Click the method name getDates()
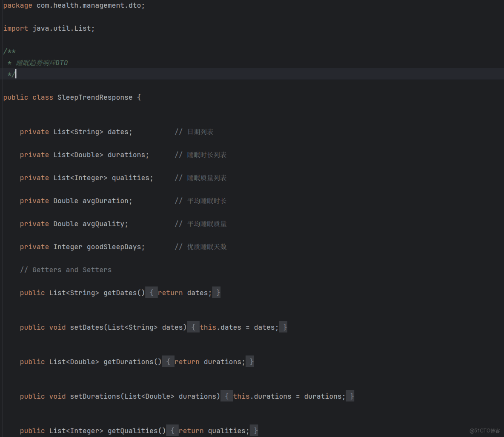504x437 pixels. pyautogui.click(x=124, y=293)
